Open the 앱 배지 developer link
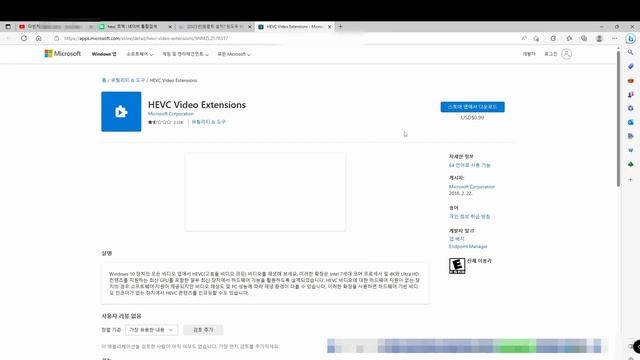The height and width of the screenshot is (360, 640). (x=456, y=239)
